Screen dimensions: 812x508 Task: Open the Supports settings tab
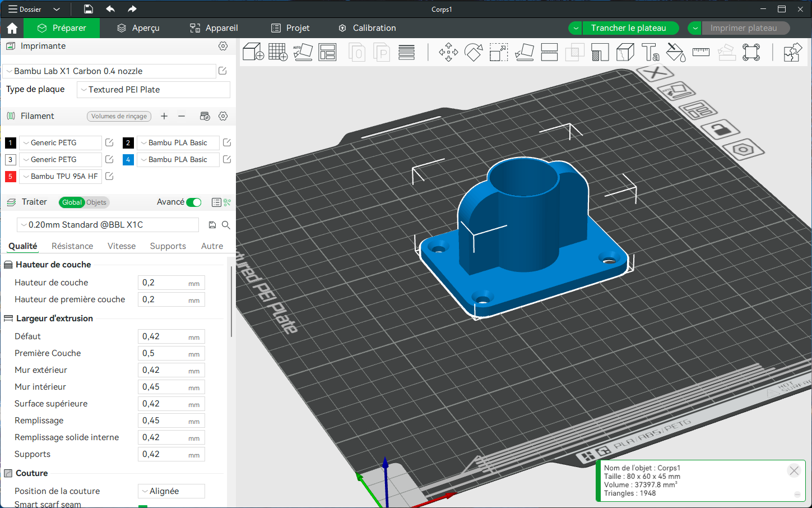pos(168,246)
